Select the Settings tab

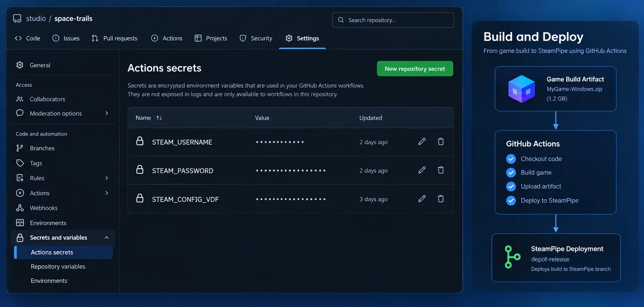(302, 38)
